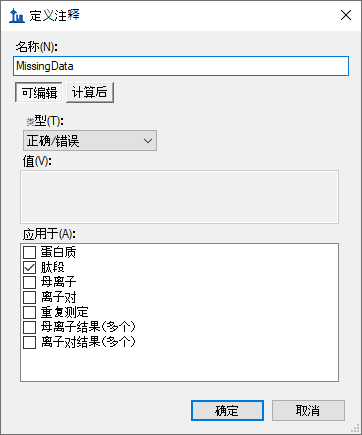Viewport: 362px width, 435px height.
Task: Click the dropdown arrow of 类型 combo box
Action: point(148,141)
